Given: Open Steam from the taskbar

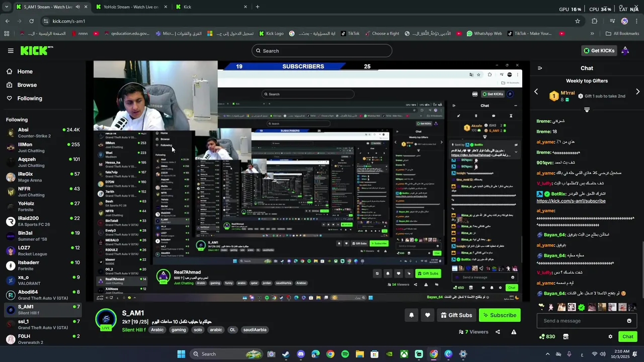Looking at the screenshot, I should click(286, 354).
